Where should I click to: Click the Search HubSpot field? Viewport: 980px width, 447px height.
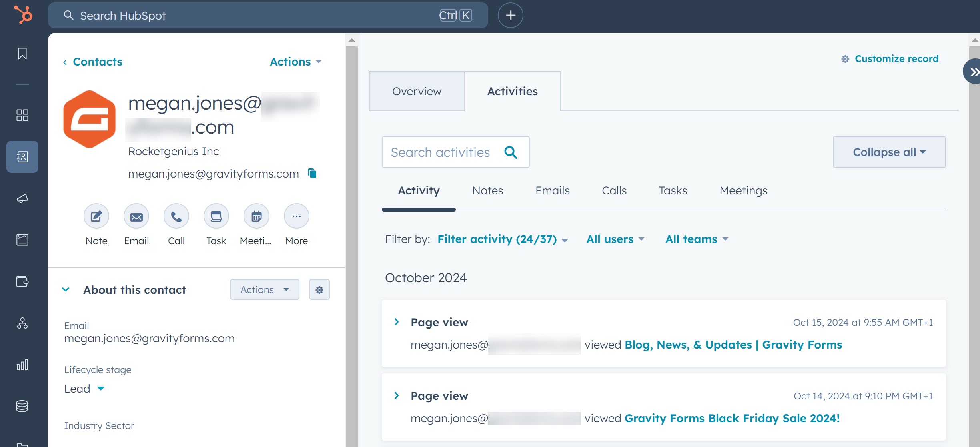268,15
